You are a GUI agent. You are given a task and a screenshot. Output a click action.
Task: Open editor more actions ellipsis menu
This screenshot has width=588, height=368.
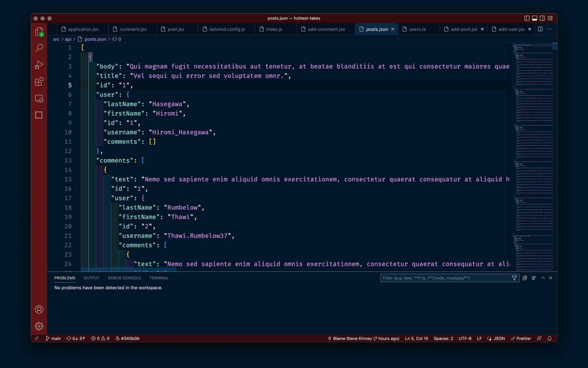549,29
